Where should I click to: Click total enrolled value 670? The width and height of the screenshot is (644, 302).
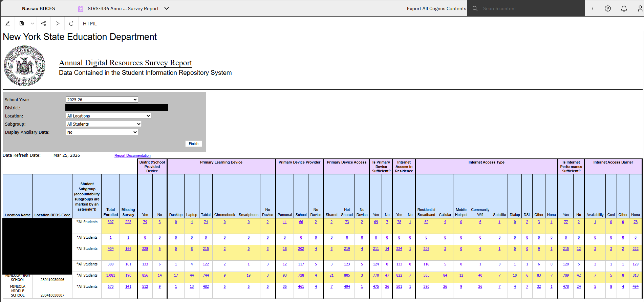[111, 287]
